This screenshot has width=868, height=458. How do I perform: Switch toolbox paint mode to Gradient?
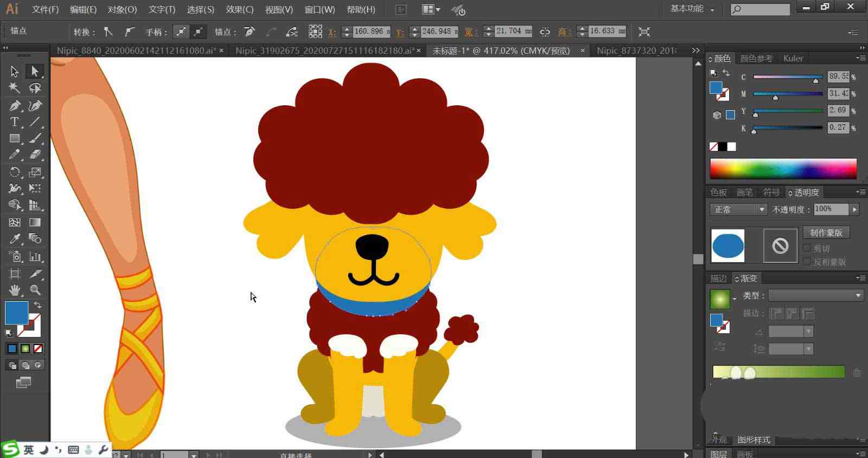(x=25, y=348)
